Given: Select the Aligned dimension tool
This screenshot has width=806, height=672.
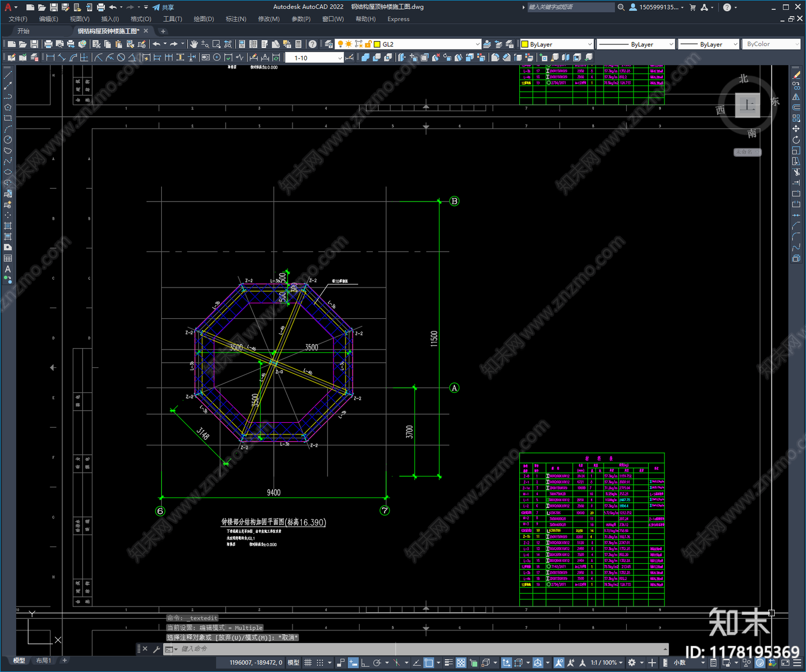Looking at the screenshot, I should tap(61, 57).
